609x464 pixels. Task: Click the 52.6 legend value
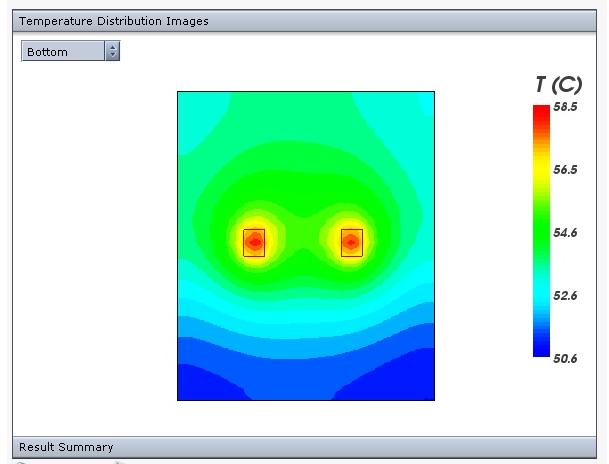tap(565, 295)
